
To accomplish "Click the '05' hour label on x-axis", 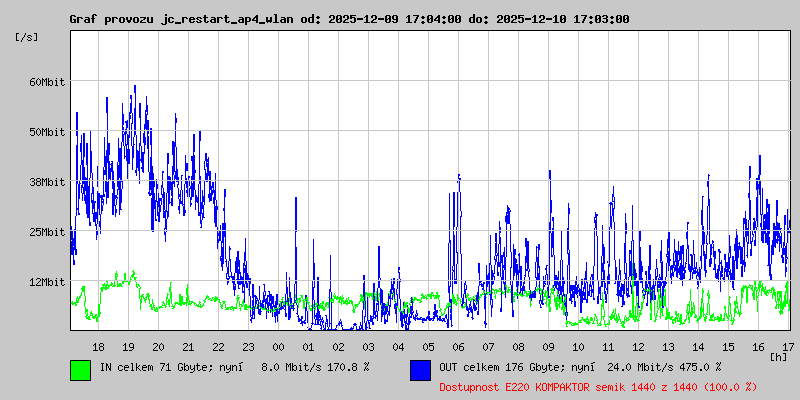I will [x=429, y=347].
